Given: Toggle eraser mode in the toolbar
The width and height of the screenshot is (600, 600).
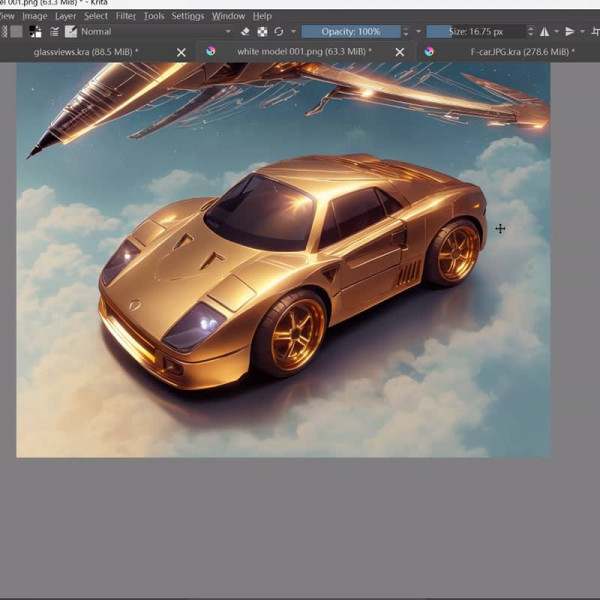Looking at the screenshot, I should (x=246, y=32).
